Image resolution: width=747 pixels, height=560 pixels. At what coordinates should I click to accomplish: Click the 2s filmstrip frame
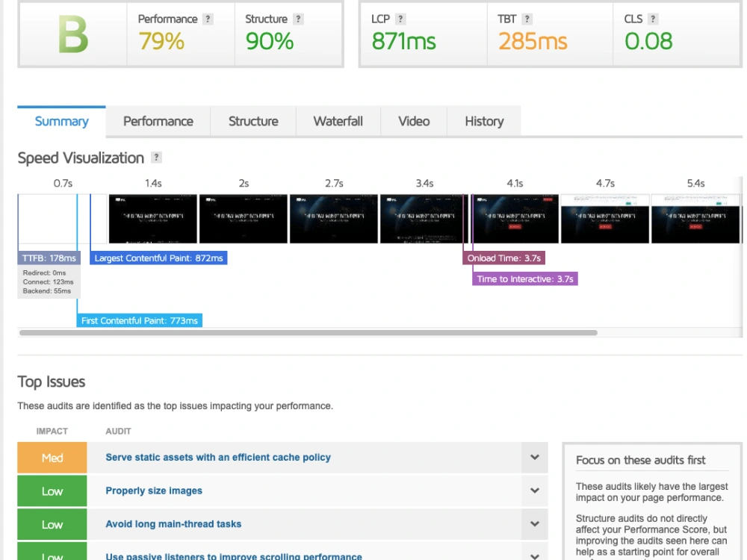click(244, 219)
